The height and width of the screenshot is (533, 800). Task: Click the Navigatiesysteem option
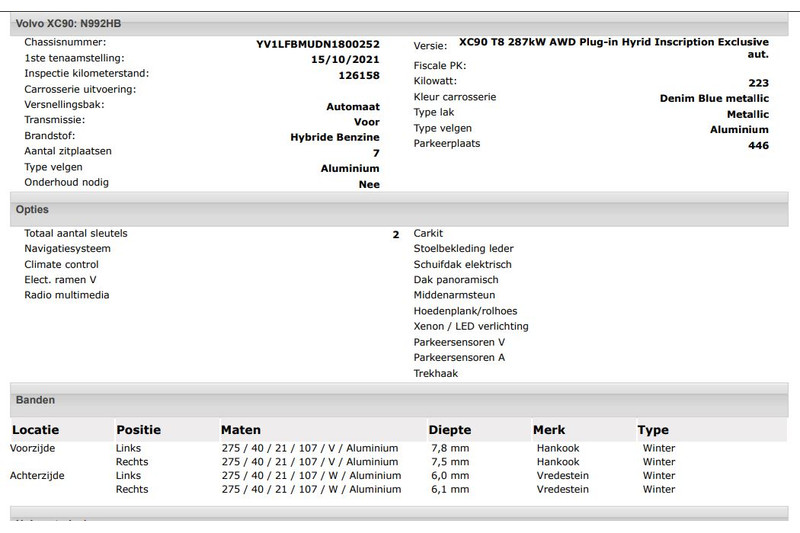tap(67, 249)
